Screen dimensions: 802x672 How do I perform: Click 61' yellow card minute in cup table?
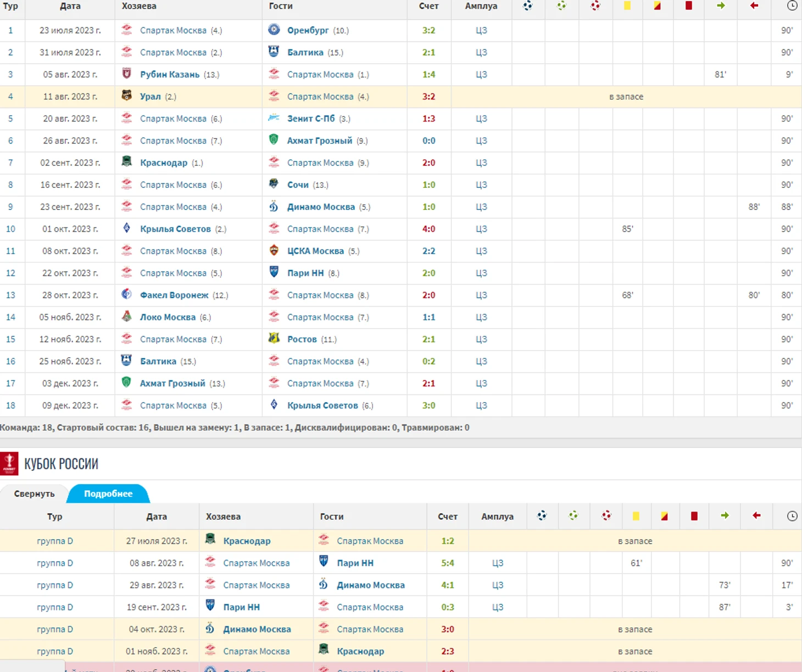[636, 563]
